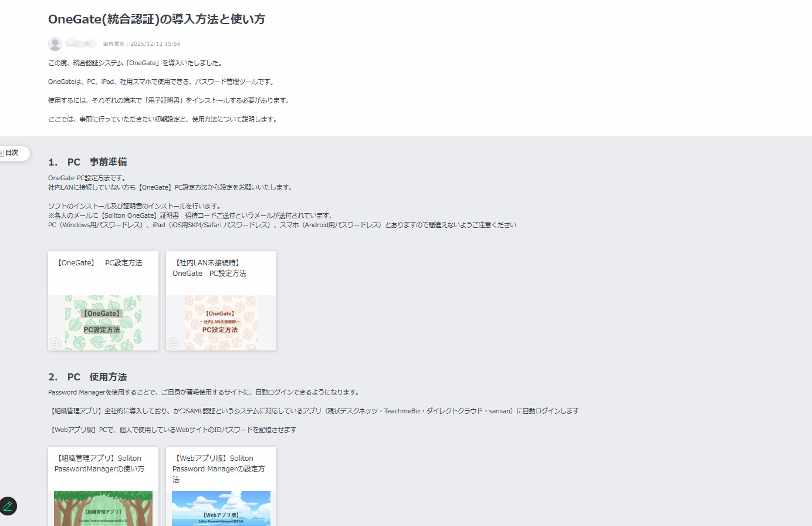Click the forest 組織管理アプリ thumbnail
812x526 pixels.
point(103,508)
